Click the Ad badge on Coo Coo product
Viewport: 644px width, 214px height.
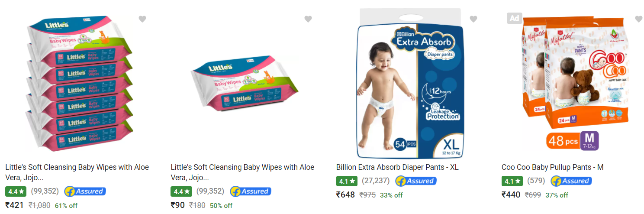coord(514,18)
